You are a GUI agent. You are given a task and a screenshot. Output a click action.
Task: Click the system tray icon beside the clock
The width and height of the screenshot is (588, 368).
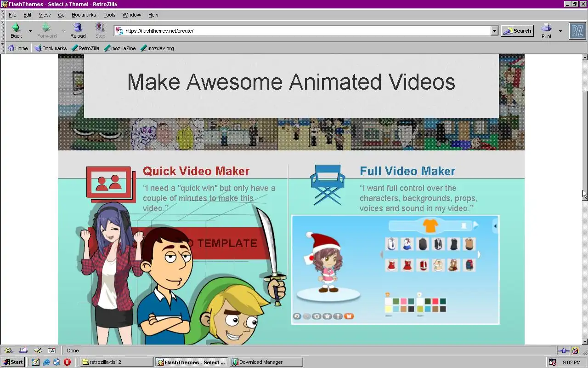(x=553, y=362)
